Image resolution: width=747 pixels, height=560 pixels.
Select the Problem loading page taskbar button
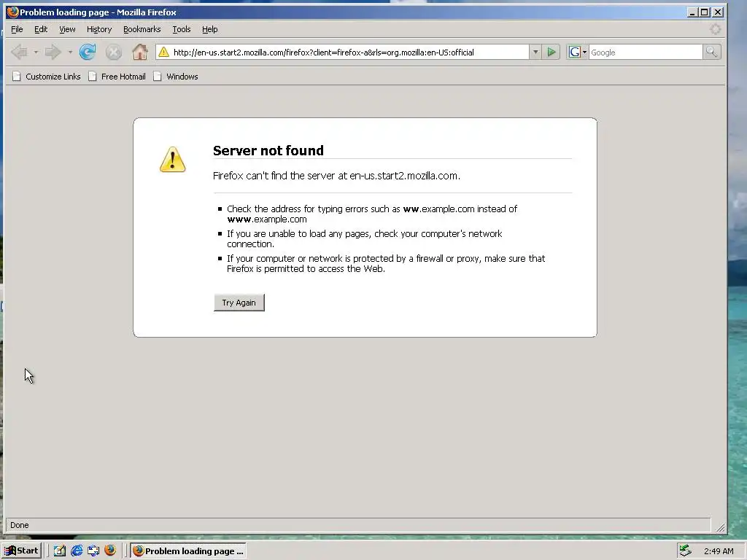[187, 551]
